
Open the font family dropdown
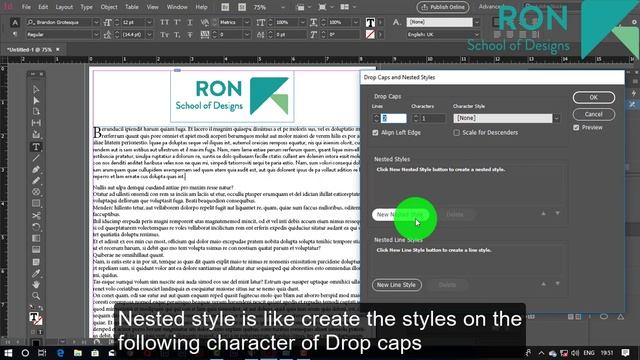click(96, 22)
